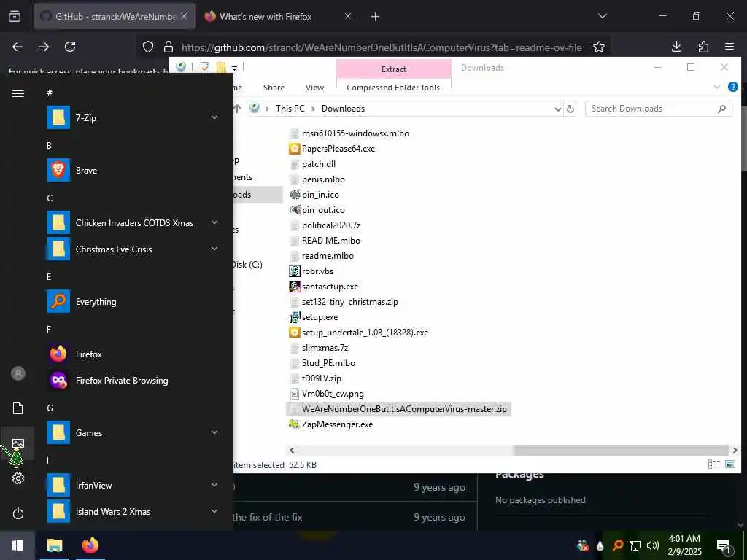Open File Explorer from the taskbar
Image resolution: width=747 pixels, height=560 pixels.
(x=54, y=545)
